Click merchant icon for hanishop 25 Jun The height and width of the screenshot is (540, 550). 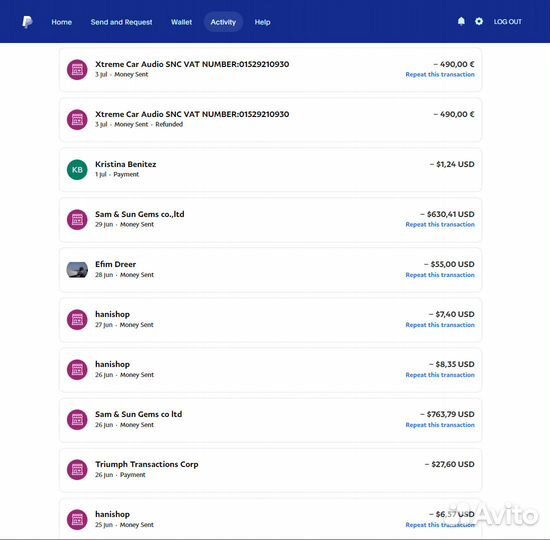click(x=77, y=520)
